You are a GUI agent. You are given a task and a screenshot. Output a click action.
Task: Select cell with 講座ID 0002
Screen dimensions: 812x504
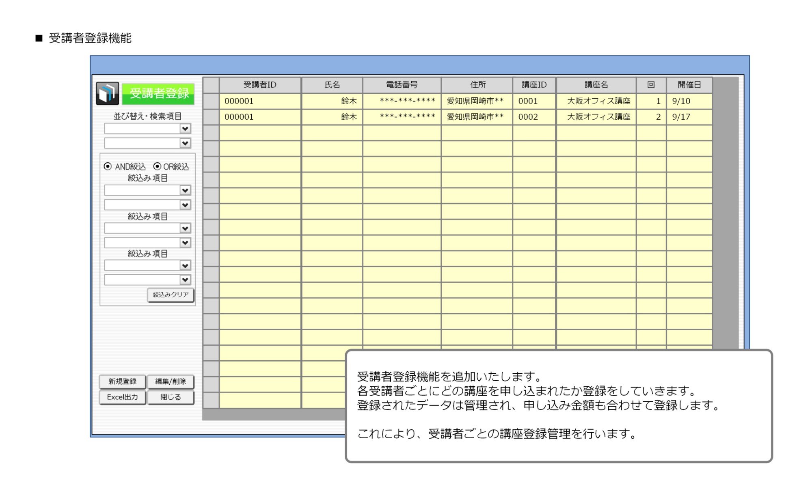click(x=534, y=117)
